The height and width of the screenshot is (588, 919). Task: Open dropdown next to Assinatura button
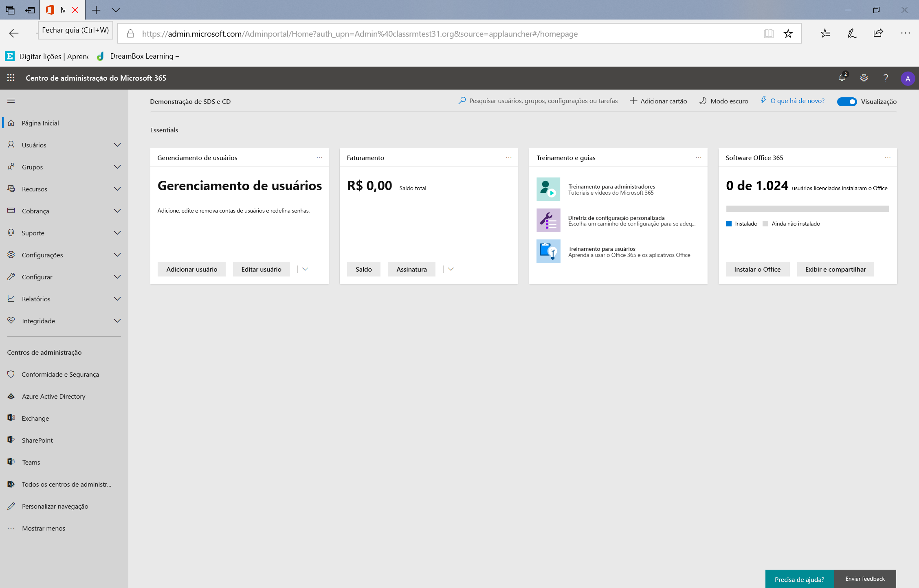(x=451, y=269)
